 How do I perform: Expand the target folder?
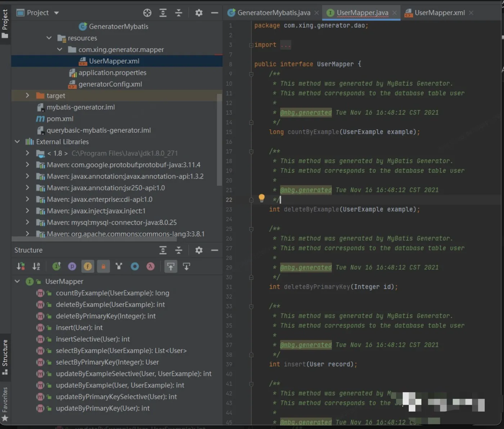click(27, 95)
